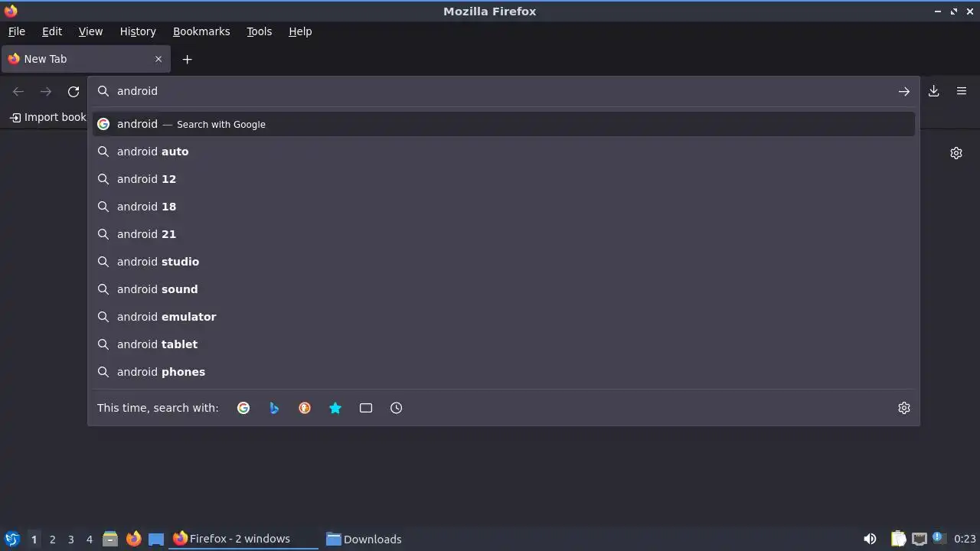Click the Go arrow in the address bar

[x=904, y=91]
